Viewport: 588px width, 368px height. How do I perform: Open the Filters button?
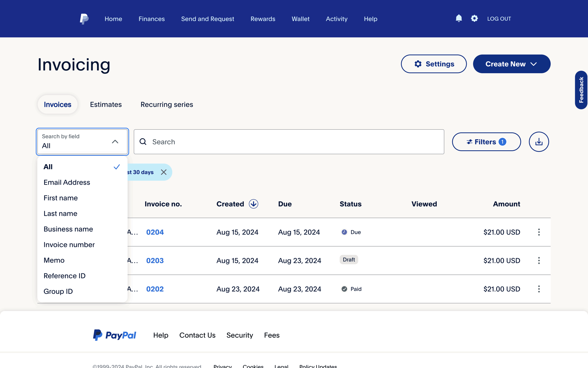tap(486, 142)
